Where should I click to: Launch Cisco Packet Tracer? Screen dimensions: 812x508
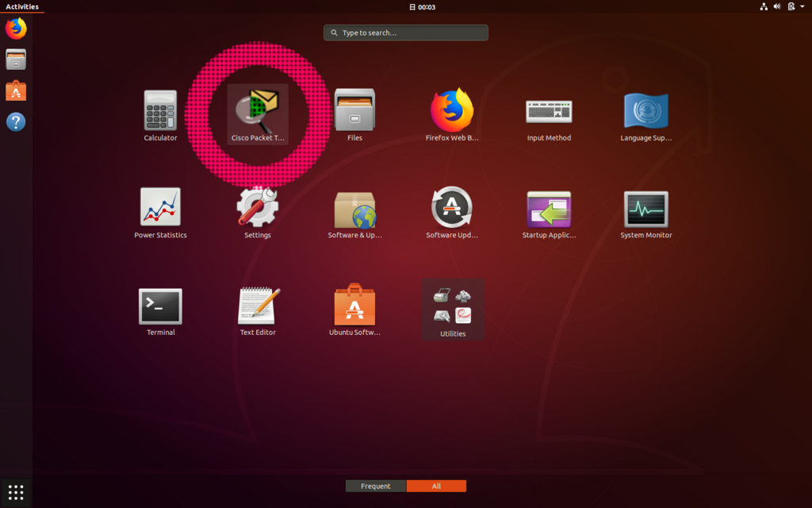click(x=258, y=114)
